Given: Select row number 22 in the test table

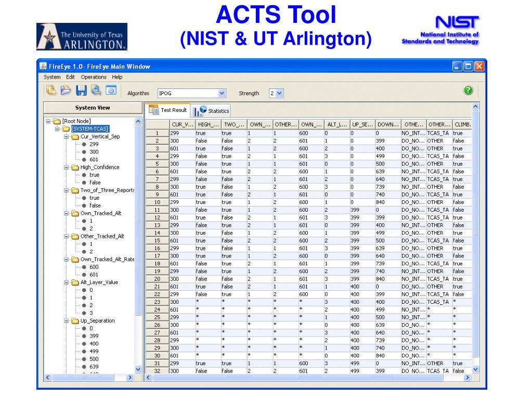Looking at the screenshot, I should click(x=158, y=294).
